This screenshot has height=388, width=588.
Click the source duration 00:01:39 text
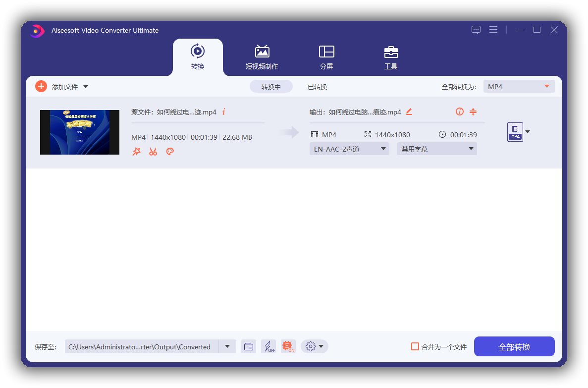[x=204, y=137]
